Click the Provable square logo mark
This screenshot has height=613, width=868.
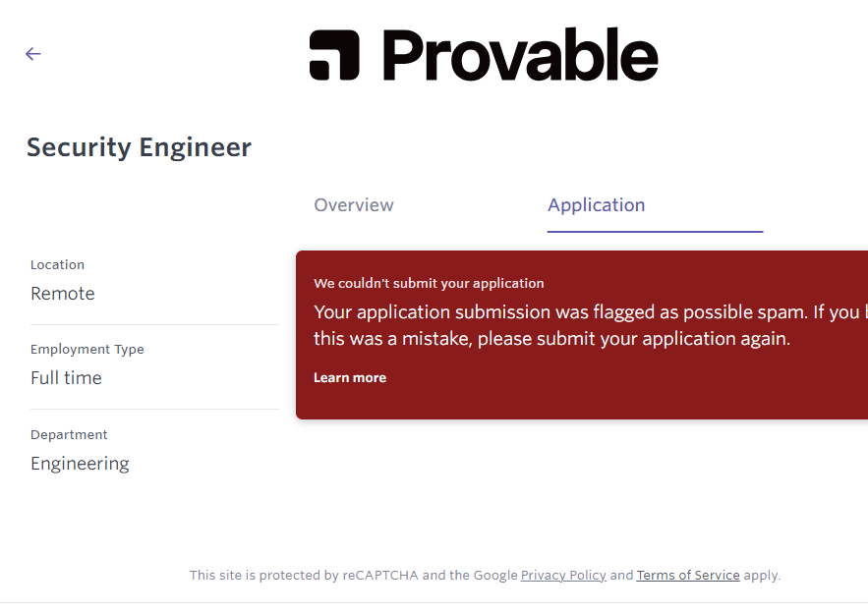[x=334, y=55]
